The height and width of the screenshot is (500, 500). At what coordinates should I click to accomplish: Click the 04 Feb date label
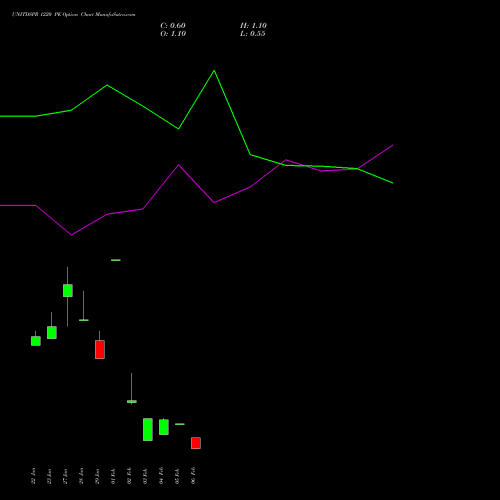161,476
